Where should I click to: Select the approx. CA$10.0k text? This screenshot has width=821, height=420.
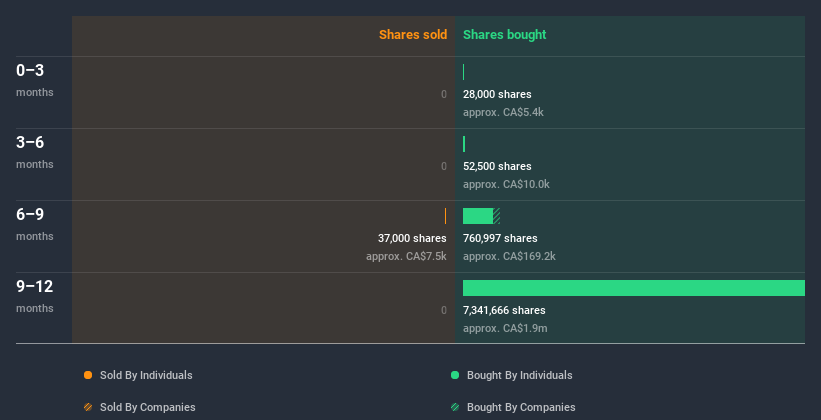point(506,184)
